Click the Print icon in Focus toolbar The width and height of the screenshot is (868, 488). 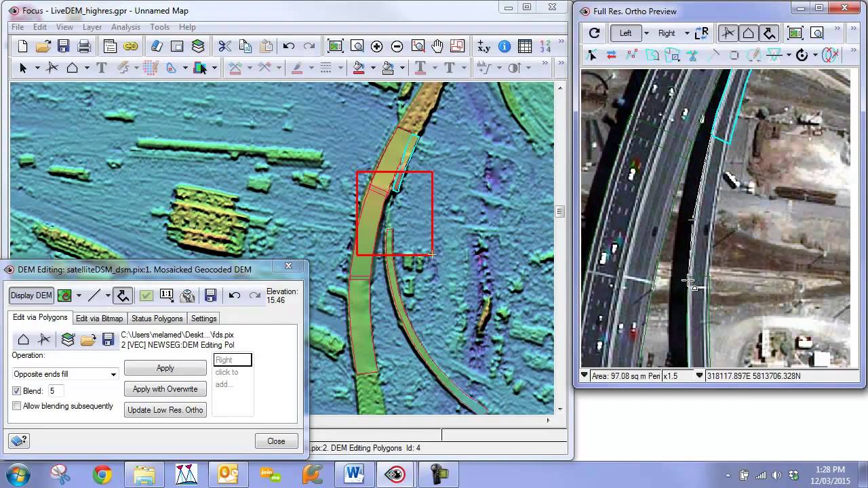[84, 46]
